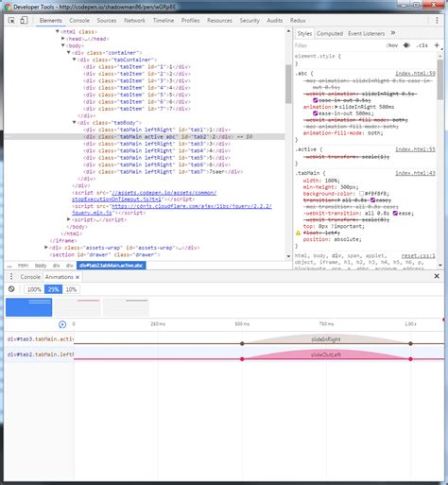Viewport: 448px width, 485px height.
Task: Expand the collapsed script node
Action: click(69, 219)
